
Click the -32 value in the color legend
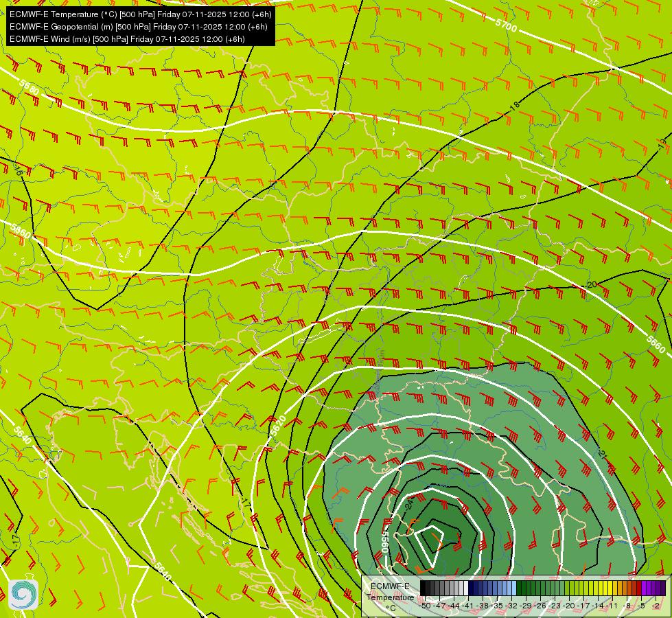pos(511,606)
